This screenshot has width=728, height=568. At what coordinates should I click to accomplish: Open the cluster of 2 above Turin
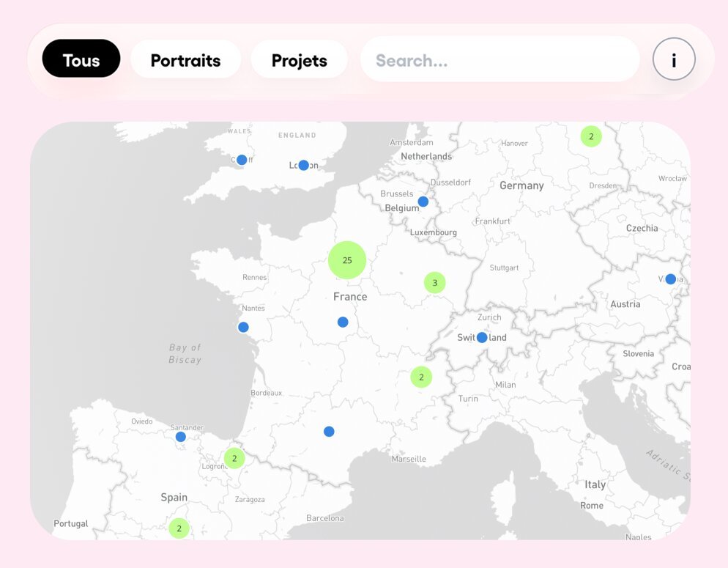coord(420,377)
